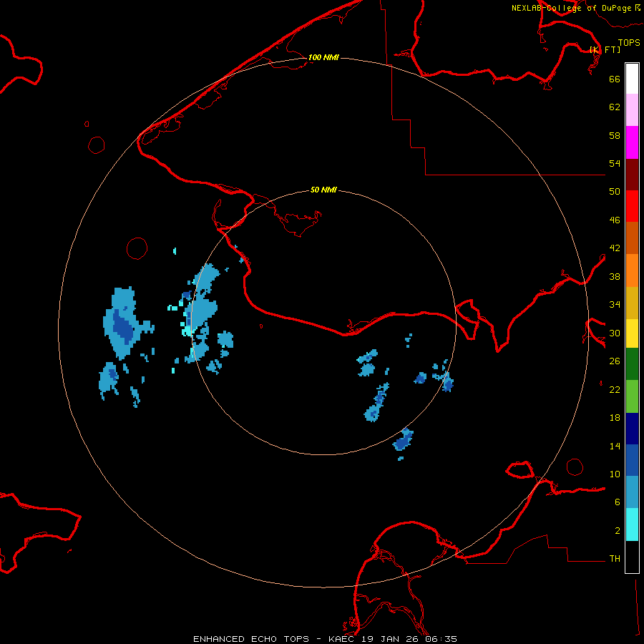Click the legend value 34
Viewport: 644px width, 644px height.
(615, 305)
